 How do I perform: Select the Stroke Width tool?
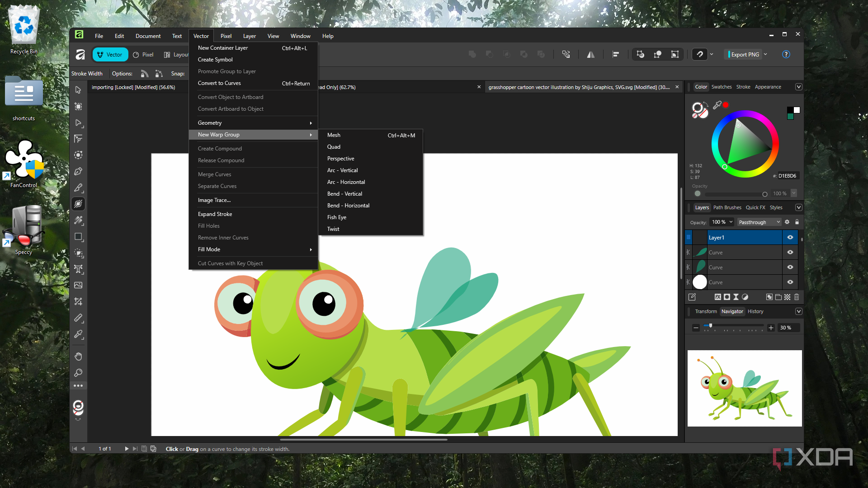click(x=78, y=204)
